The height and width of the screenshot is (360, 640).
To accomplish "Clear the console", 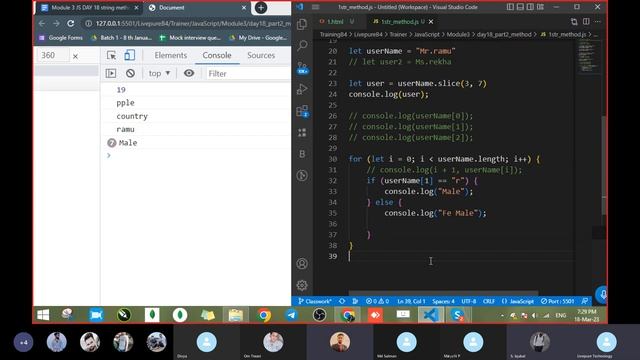I will click(x=130, y=73).
